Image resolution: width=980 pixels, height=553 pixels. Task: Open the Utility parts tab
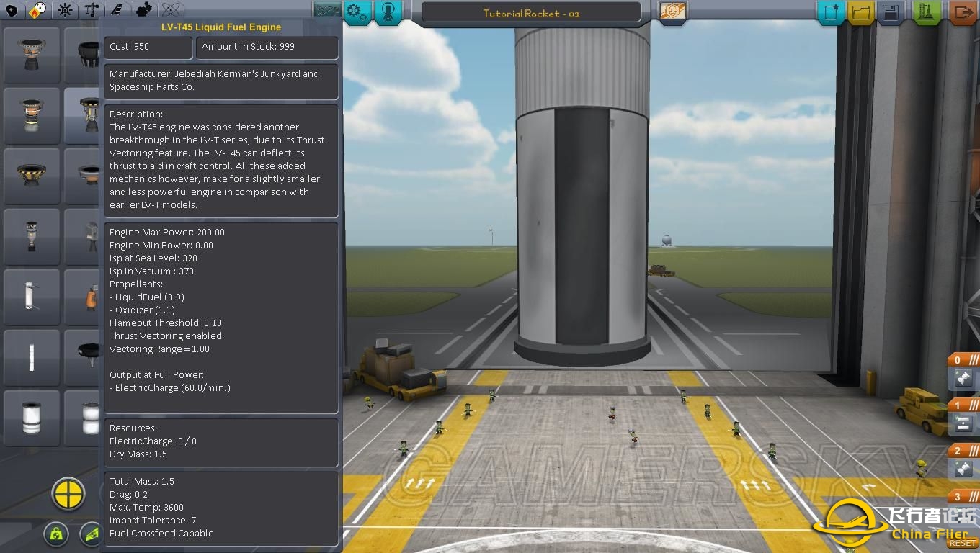point(143,10)
